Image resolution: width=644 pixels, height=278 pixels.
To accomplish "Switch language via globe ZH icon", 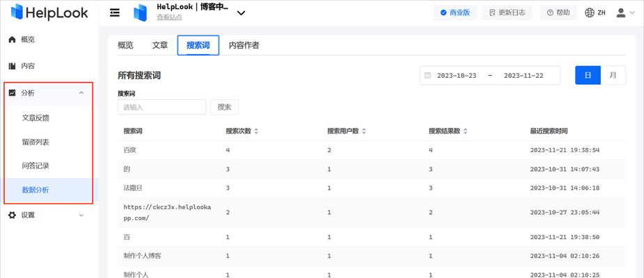I will [595, 13].
